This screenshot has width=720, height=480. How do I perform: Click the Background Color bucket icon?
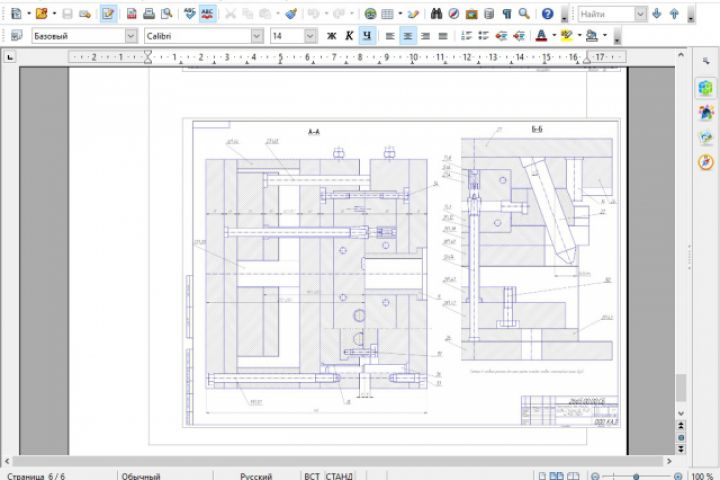(x=592, y=36)
